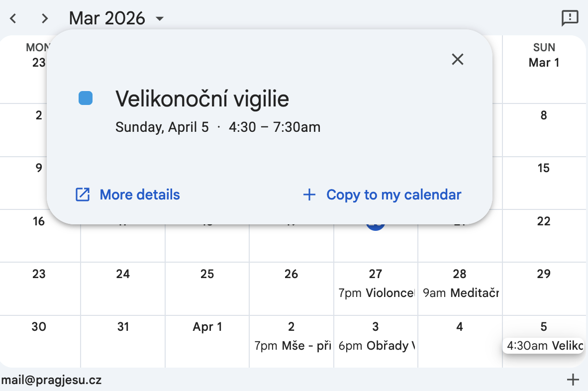Click the blue event color square

86,98
